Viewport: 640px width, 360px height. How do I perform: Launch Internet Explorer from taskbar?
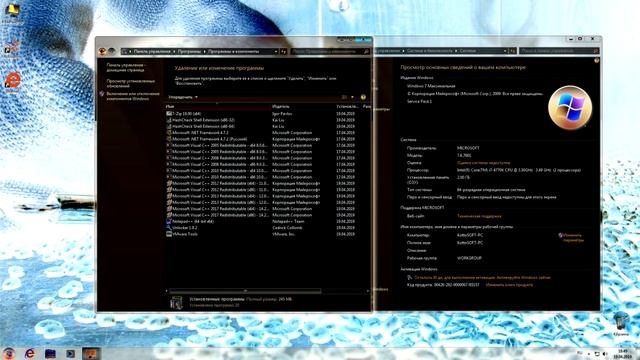pos(29,353)
